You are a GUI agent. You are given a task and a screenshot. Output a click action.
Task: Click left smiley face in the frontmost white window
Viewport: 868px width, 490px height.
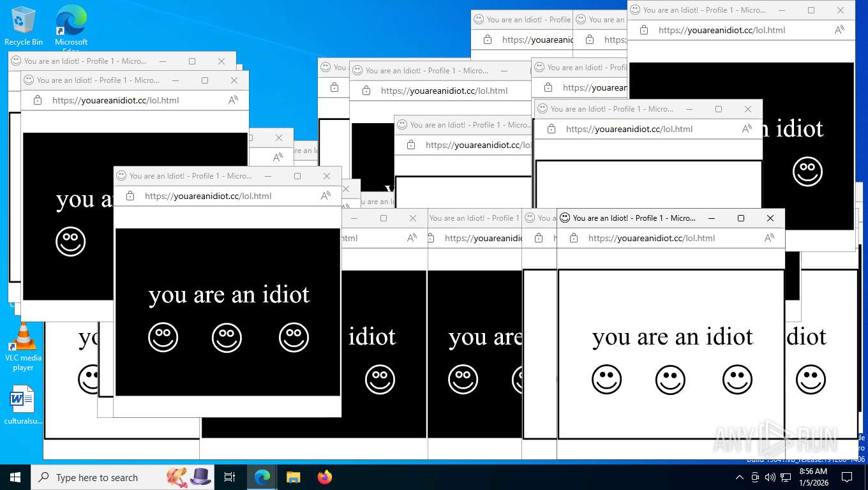point(607,380)
